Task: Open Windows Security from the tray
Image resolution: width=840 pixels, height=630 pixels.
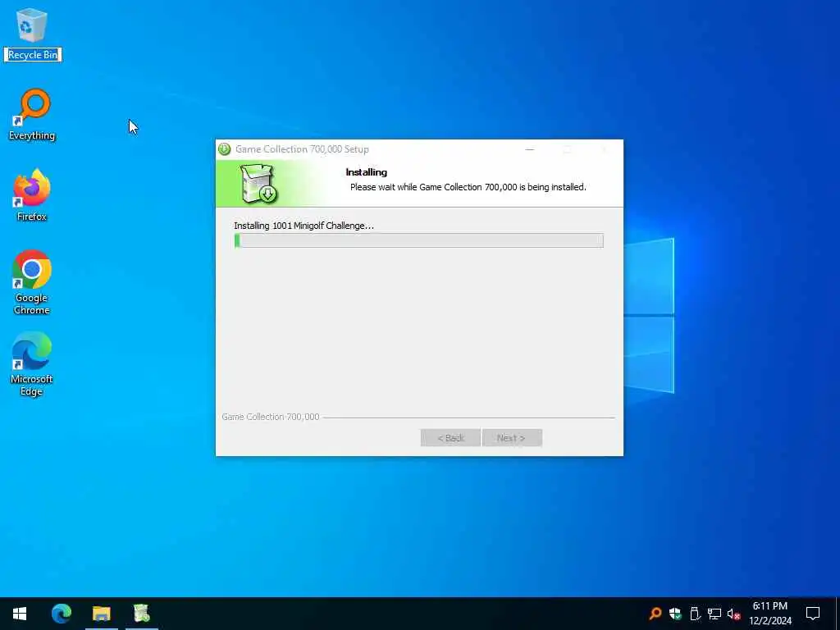Action: pos(675,614)
